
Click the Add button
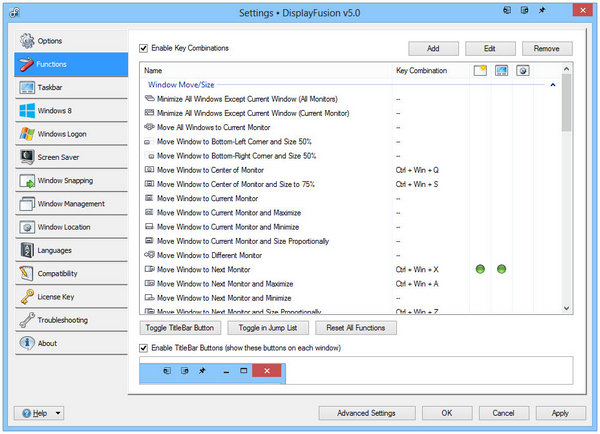(x=433, y=49)
